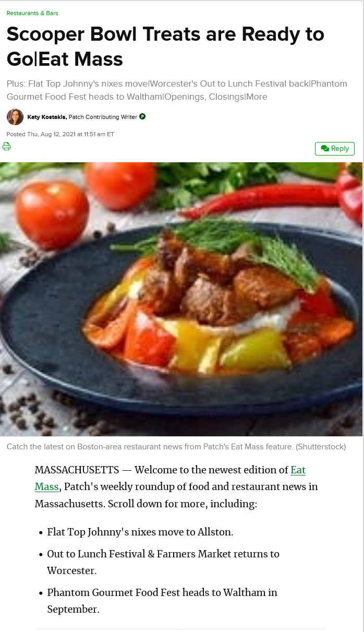Click the Scooper Bowl Treats headline
364x632 pixels.
[166, 46]
